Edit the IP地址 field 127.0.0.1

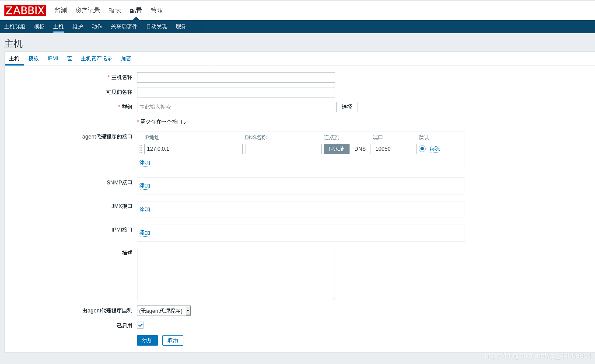[193, 149]
